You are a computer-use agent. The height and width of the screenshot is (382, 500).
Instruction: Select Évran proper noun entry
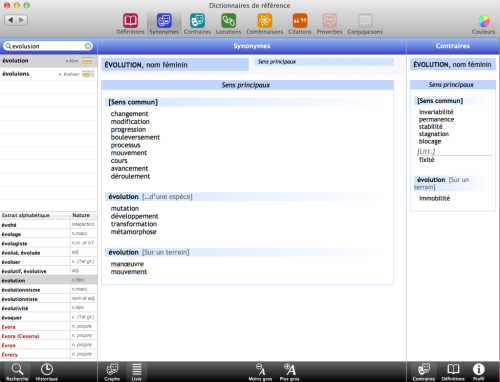[49, 345]
